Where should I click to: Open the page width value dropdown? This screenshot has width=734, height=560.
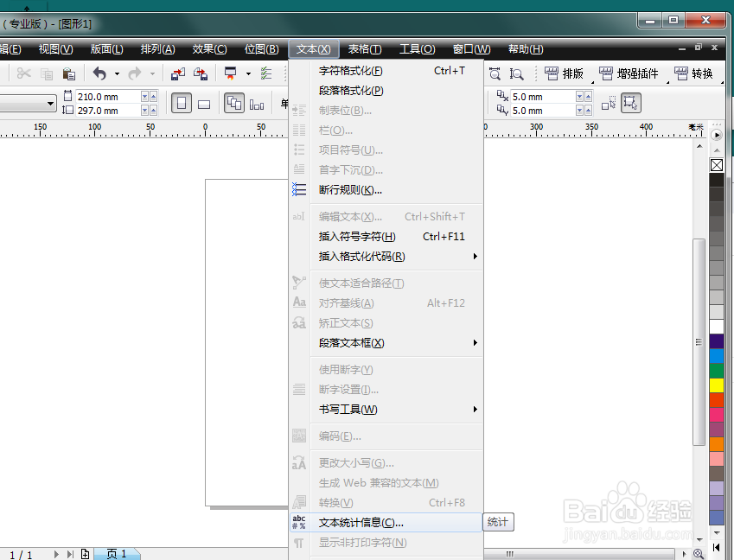[143, 96]
